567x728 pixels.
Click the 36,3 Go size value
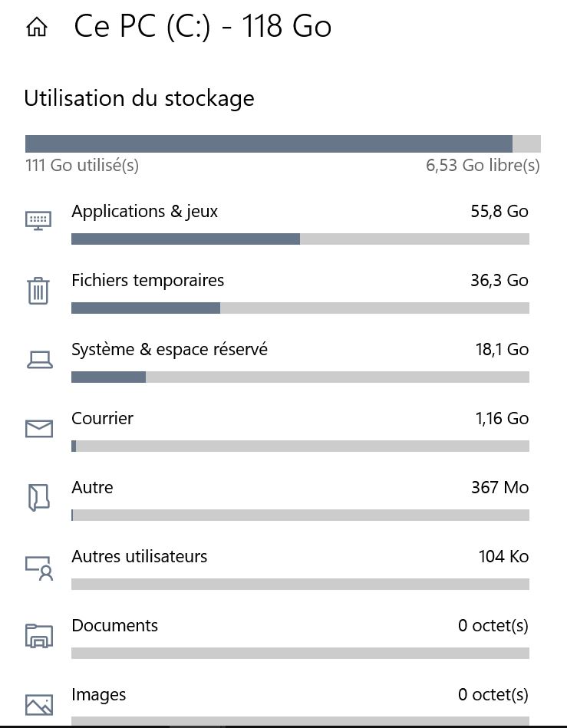(x=499, y=281)
